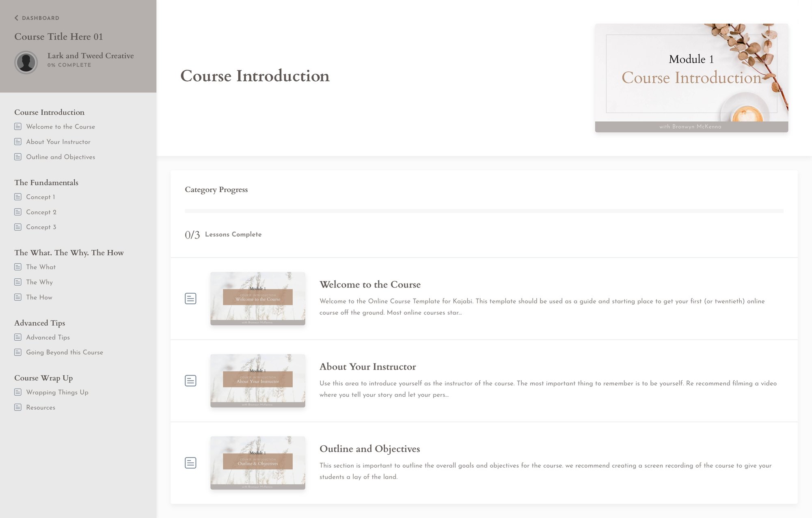Click the Module 1 Course Introduction banner image
The height and width of the screenshot is (518, 812).
pos(691,78)
